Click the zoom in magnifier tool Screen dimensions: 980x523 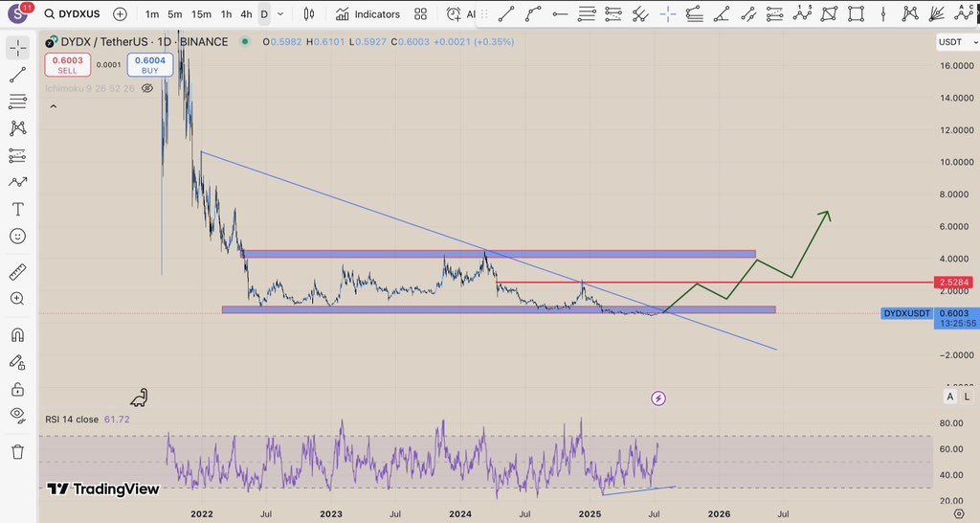point(17,299)
